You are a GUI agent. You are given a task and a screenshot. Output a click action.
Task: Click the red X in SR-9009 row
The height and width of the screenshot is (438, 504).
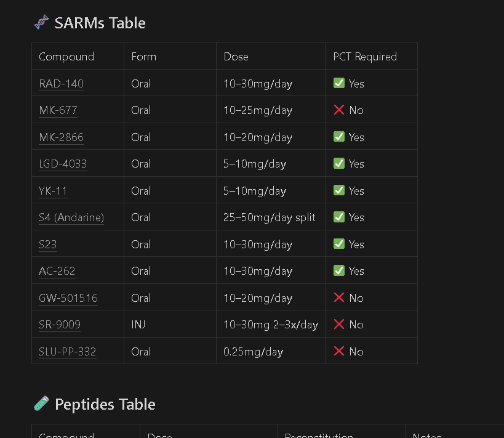(x=339, y=325)
